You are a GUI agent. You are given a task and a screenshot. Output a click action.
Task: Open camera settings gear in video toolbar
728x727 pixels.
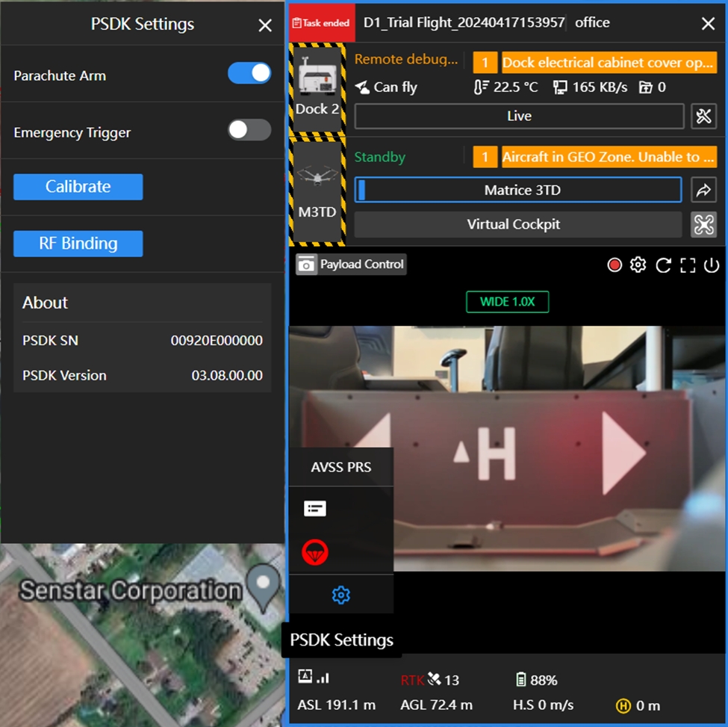tap(638, 265)
